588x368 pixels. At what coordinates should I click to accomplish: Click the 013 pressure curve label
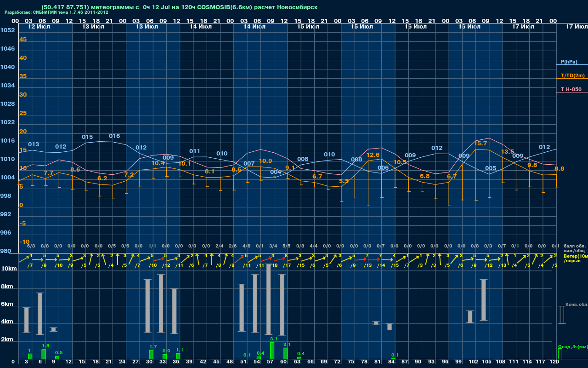pyautogui.click(x=34, y=144)
